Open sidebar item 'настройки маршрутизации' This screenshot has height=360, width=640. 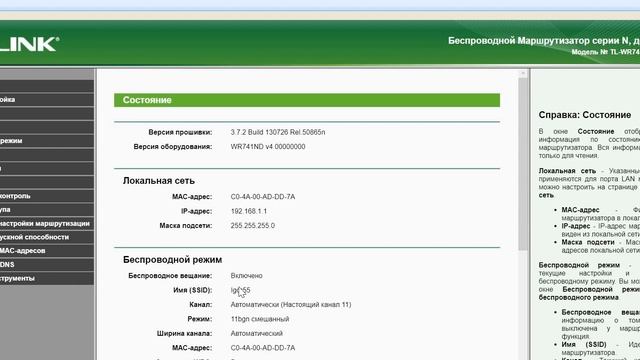(47, 224)
